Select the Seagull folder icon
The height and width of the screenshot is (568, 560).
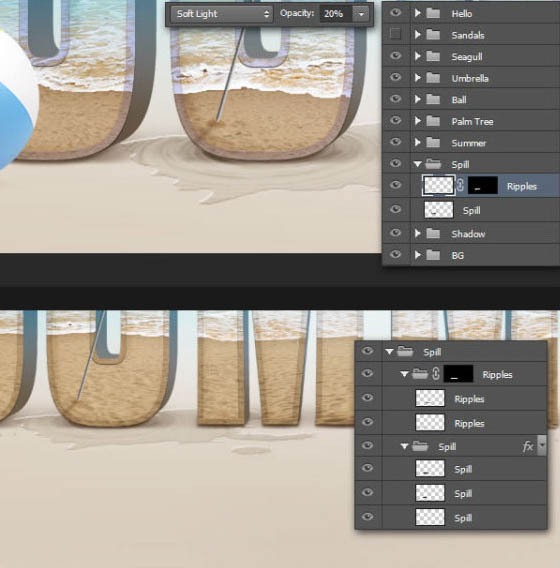(x=433, y=56)
